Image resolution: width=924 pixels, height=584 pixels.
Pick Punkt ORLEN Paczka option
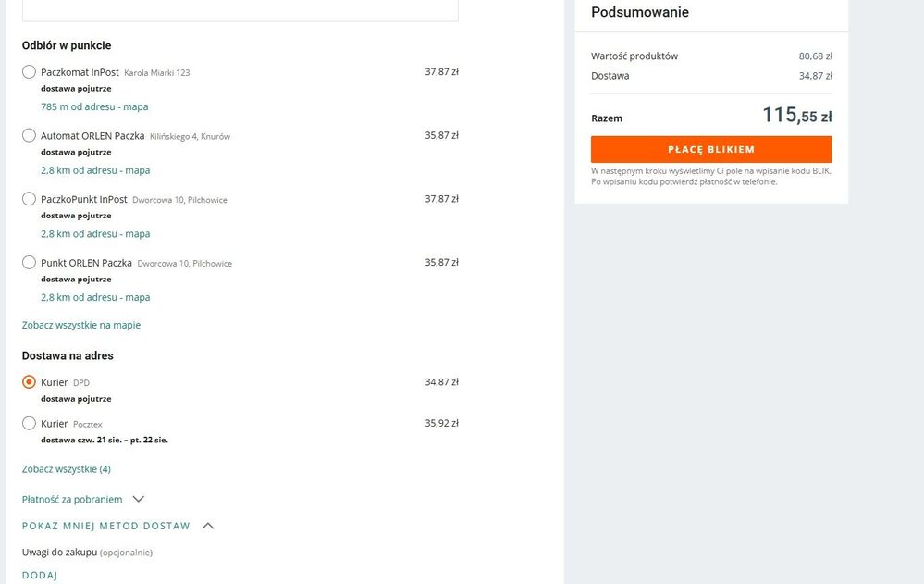[30, 263]
